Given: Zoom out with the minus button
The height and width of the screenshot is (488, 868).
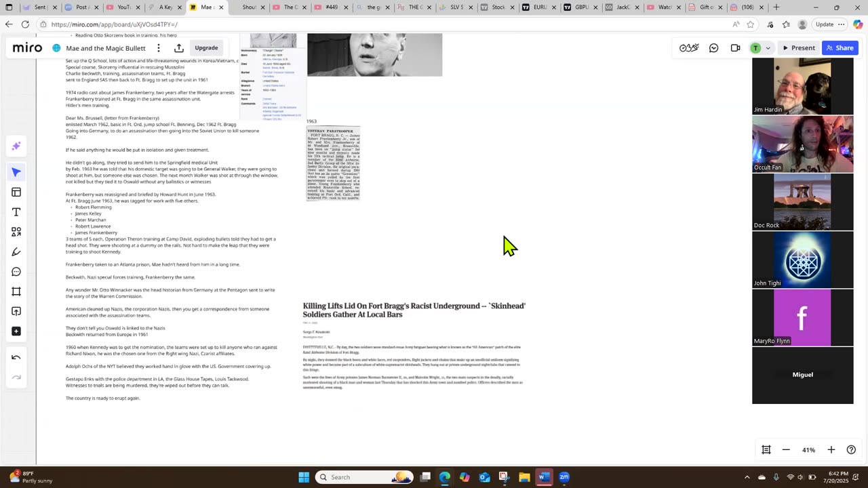Looking at the screenshot, I should (786, 450).
